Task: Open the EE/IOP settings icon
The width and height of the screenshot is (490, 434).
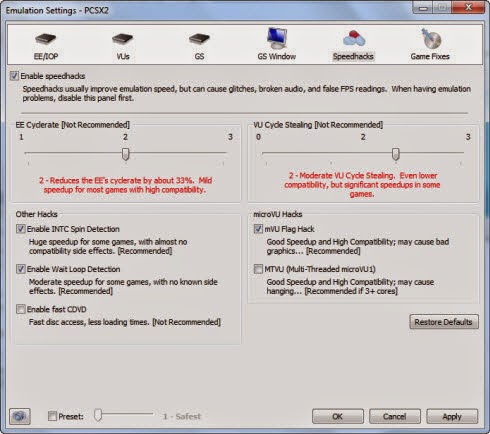Action: coord(46,39)
